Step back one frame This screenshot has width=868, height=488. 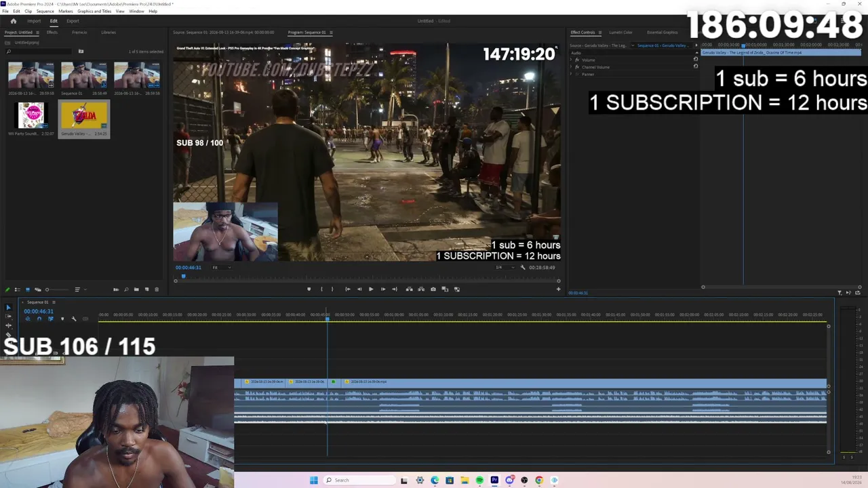(359, 289)
